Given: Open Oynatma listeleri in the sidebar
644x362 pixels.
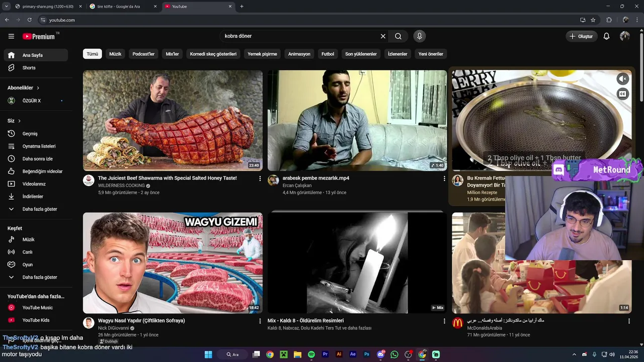Looking at the screenshot, I should click(x=35, y=146).
